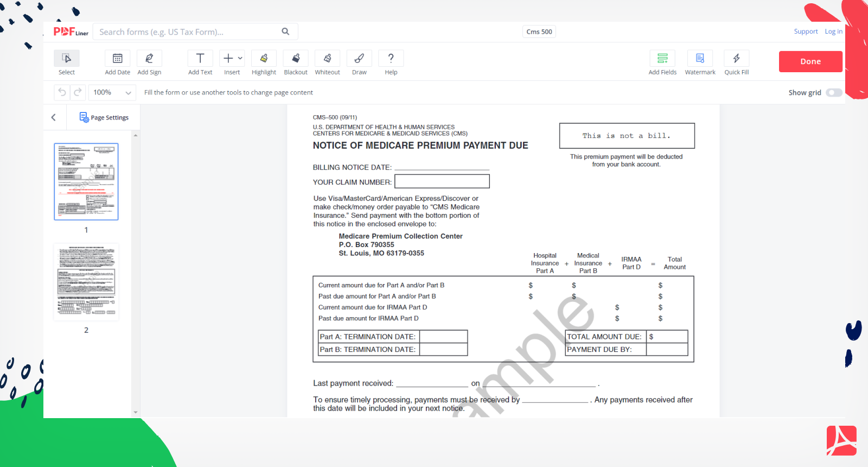Select the Blackout tool
Viewport: 868px width, 467px height.
tap(296, 63)
